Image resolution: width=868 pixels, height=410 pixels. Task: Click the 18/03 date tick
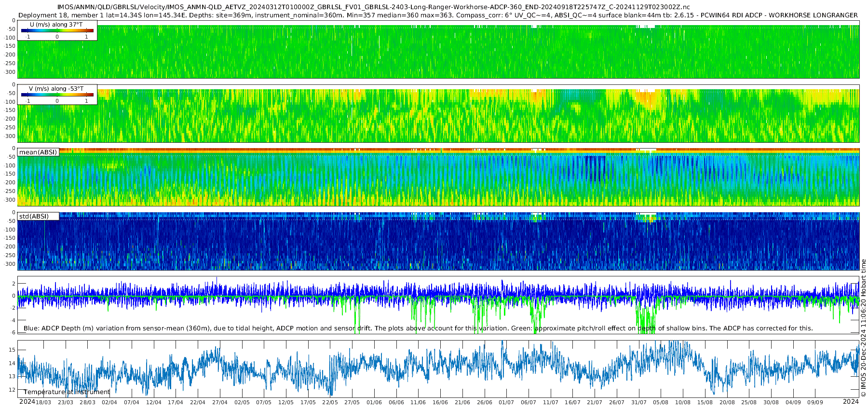coord(43,402)
